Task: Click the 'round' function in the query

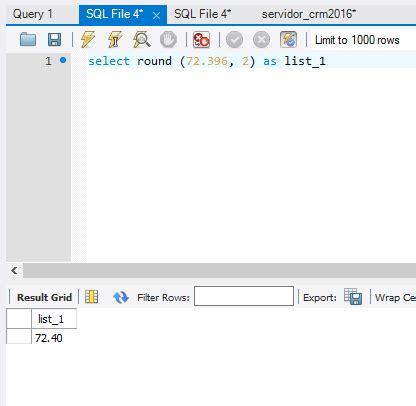Action: pyautogui.click(x=154, y=61)
